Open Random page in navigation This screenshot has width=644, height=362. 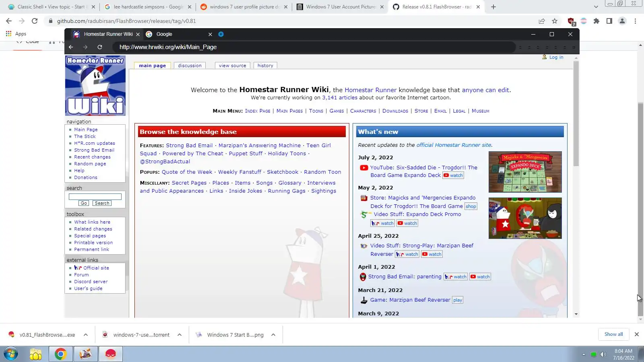(90, 164)
